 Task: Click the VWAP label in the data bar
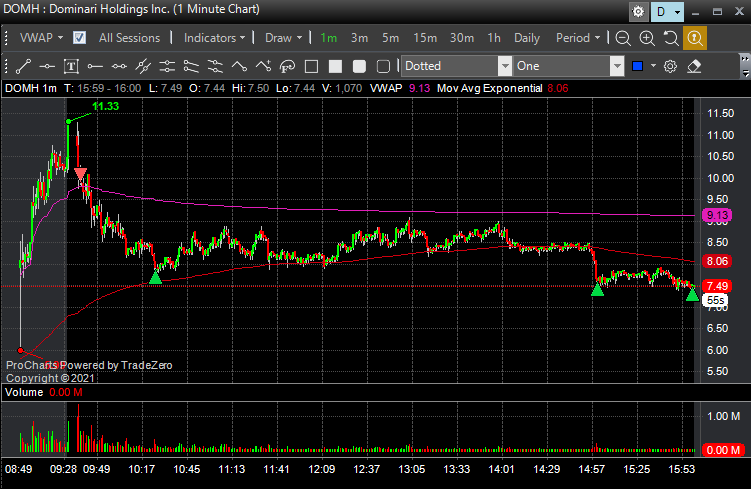[x=386, y=88]
